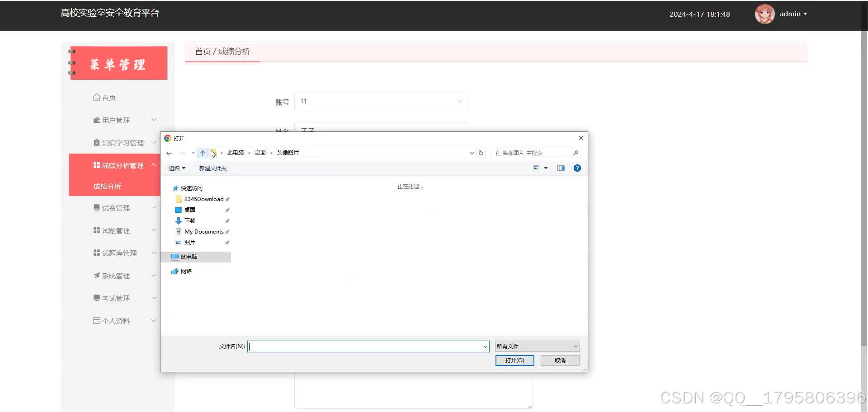Screen dimensions: 868x412
Task: Expand 知识学习管理 sidebar menu
Action: click(x=122, y=143)
